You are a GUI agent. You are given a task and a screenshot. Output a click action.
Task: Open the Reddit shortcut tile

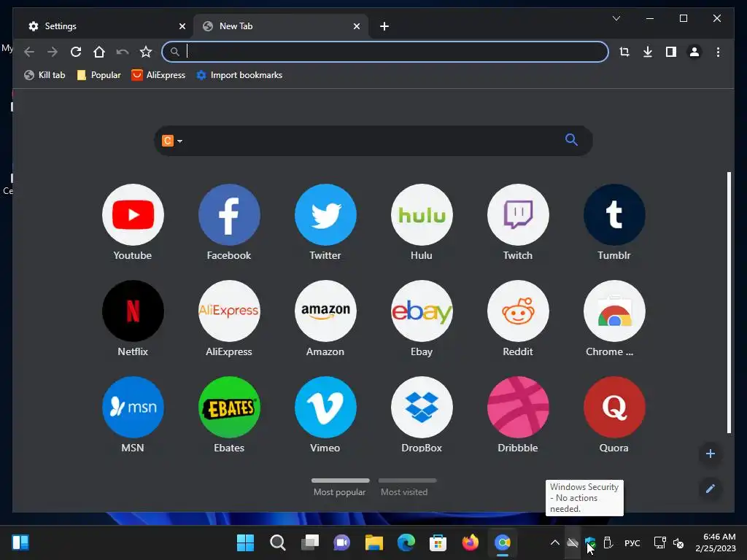point(518,311)
